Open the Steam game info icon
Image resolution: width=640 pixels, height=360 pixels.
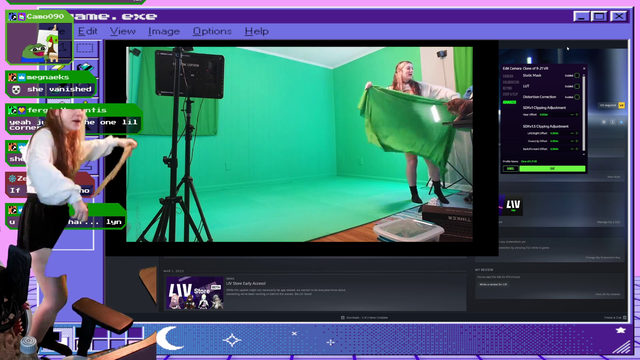[x=613, y=122]
